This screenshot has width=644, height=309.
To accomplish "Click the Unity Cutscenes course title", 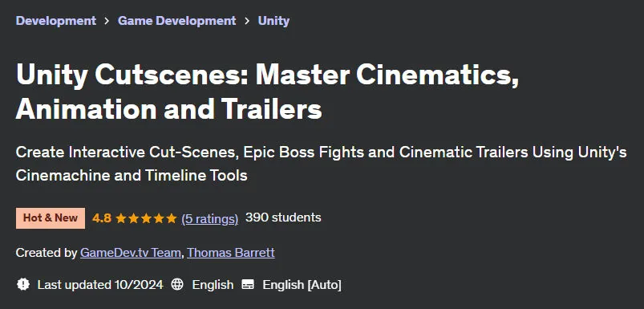I will click(x=267, y=92).
